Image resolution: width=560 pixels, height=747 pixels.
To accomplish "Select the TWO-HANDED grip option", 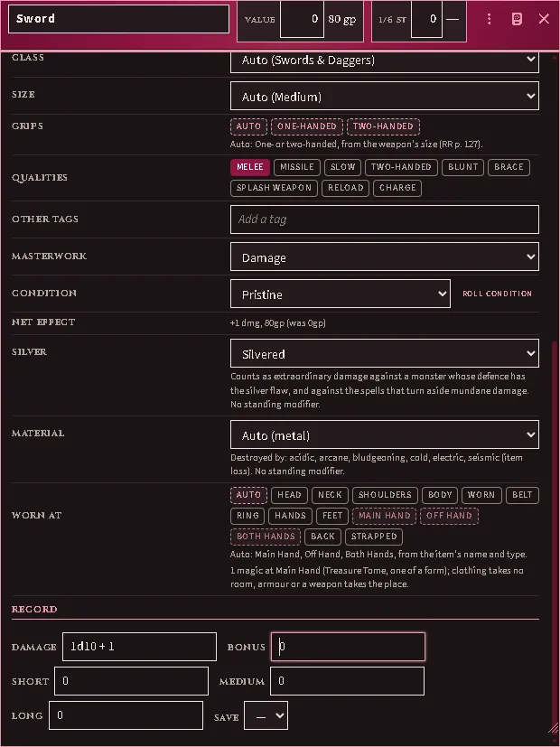I will click(x=383, y=126).
